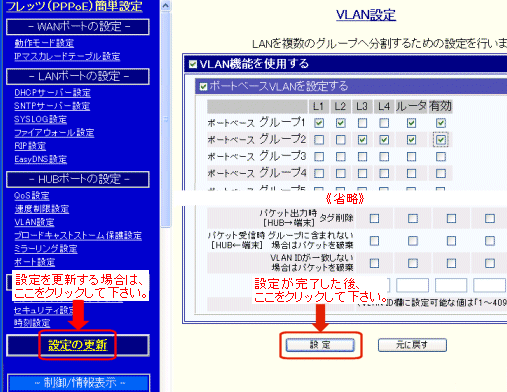Open ファイアウォール設定 link
This screenshot has width=507, height=392.
[54, 132]
